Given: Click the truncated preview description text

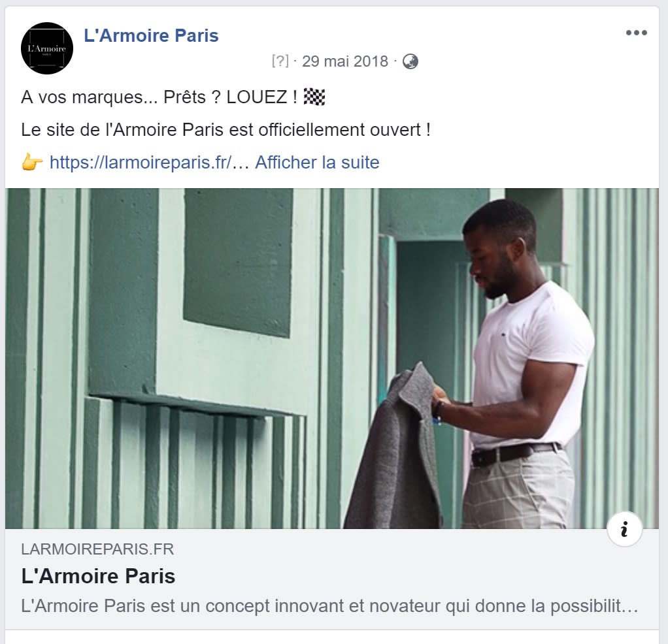Looking at the screenshot, I should pos(329,606).
